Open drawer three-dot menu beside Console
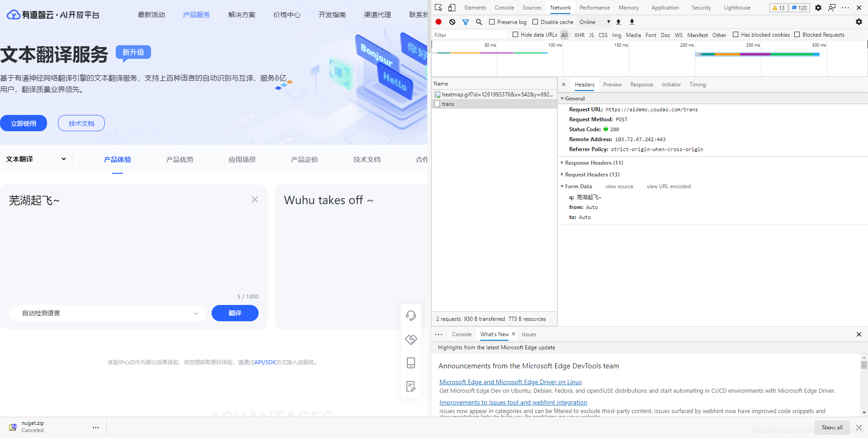 pyautogui.click(x=439, y=334)
